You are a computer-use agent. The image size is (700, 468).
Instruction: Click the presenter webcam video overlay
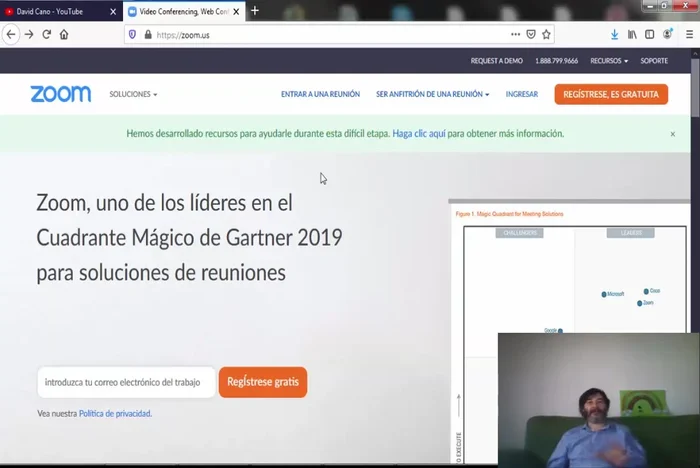pos(599,400)
